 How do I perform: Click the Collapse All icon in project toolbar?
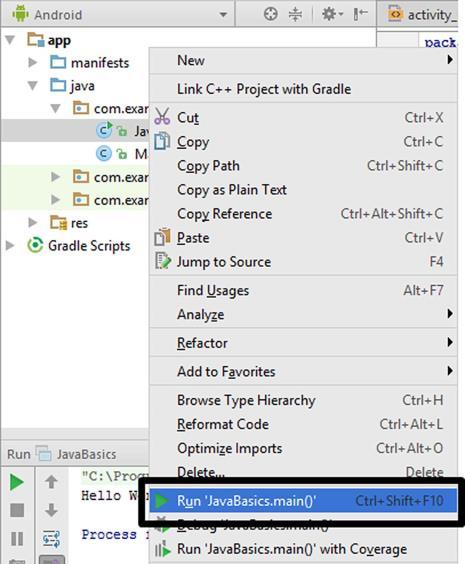295,14
